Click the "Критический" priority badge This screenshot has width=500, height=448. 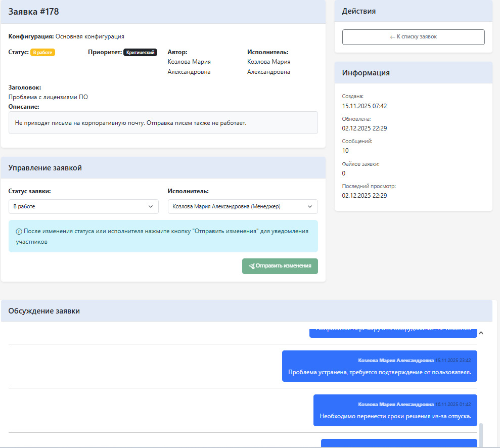pos(140,52)
